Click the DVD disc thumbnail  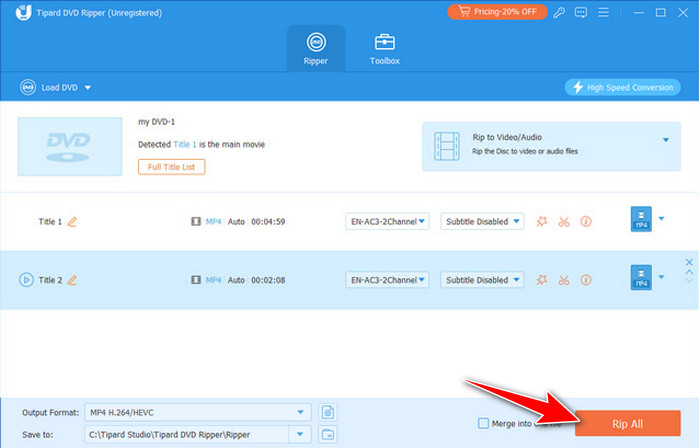point(67,144)
